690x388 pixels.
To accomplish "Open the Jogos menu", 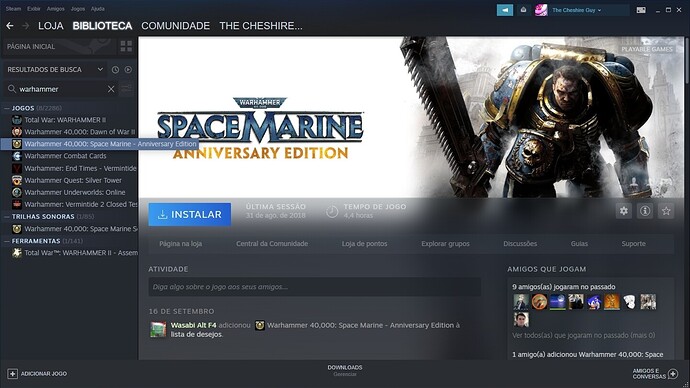I will (x=78, y=9).
